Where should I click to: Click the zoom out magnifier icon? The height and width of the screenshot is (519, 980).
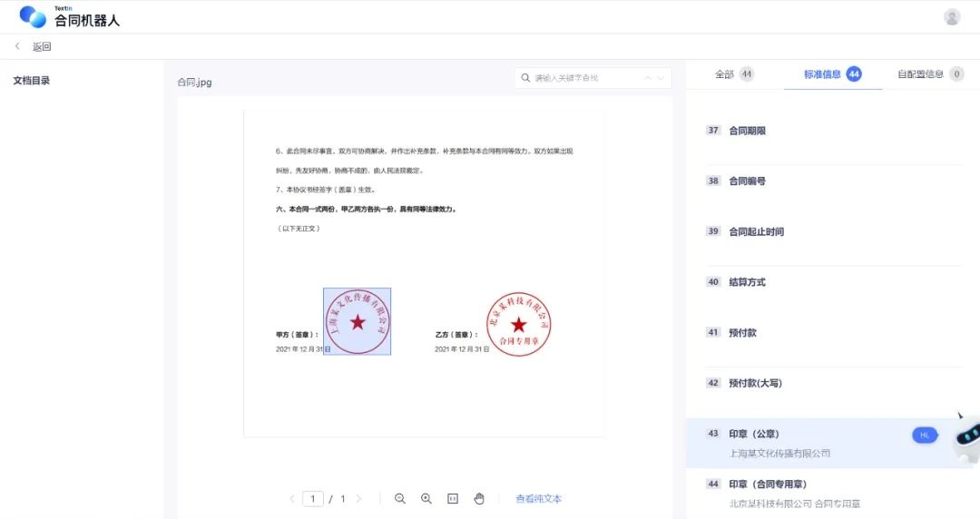pyautogui.click(x=399, y=499)
